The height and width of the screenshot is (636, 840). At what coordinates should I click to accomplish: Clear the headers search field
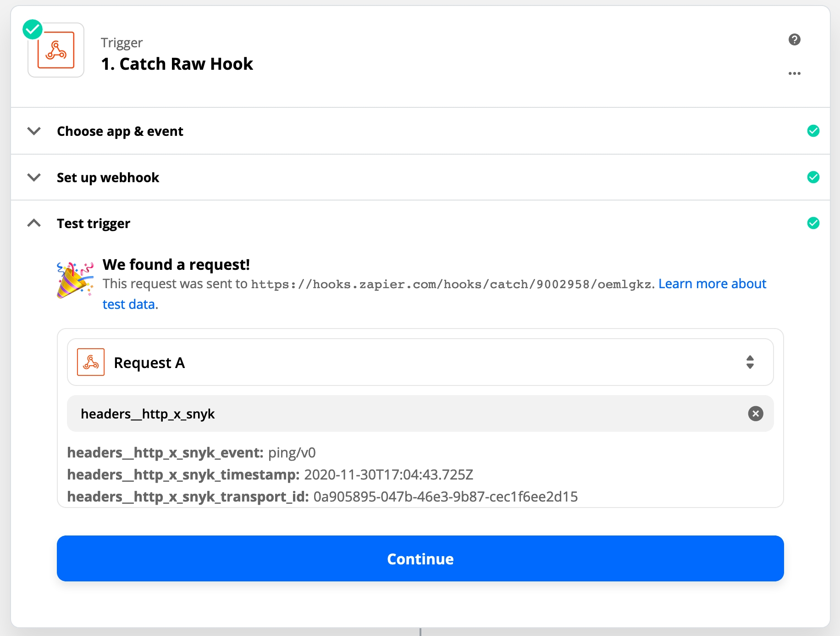click(755, 413)
